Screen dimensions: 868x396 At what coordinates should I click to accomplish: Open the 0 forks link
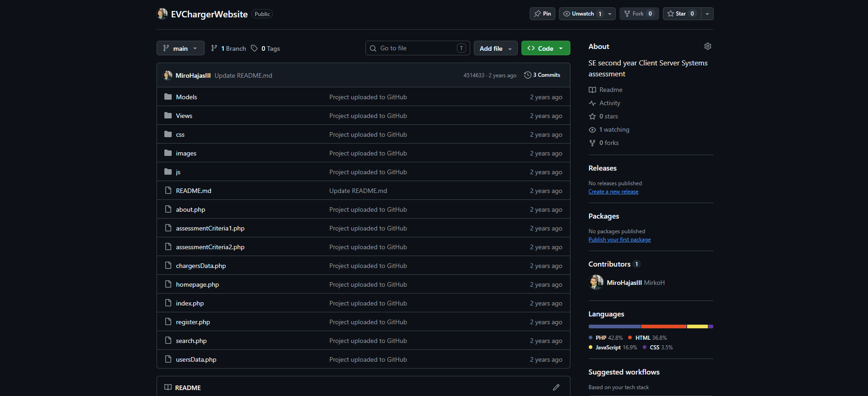pos(604,143)
